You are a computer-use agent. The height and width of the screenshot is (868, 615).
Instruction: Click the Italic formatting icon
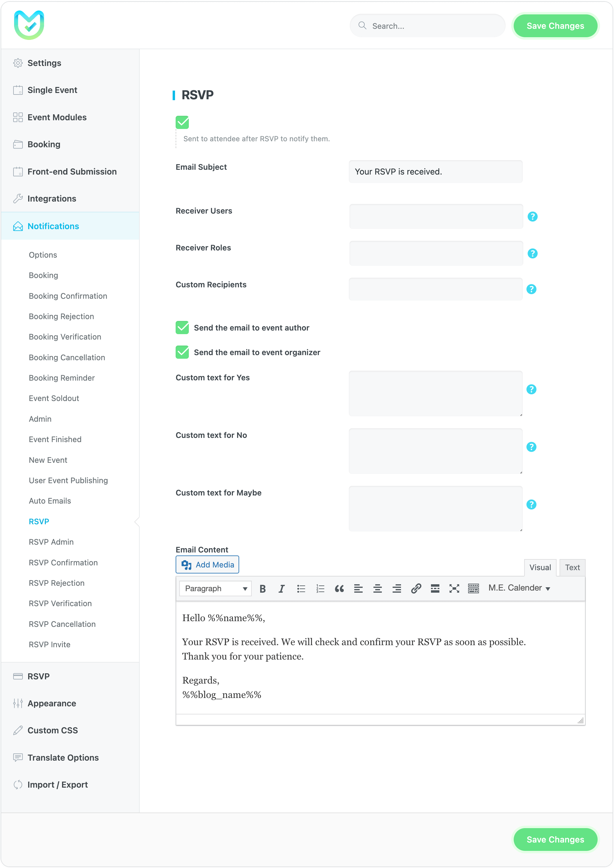281,588
